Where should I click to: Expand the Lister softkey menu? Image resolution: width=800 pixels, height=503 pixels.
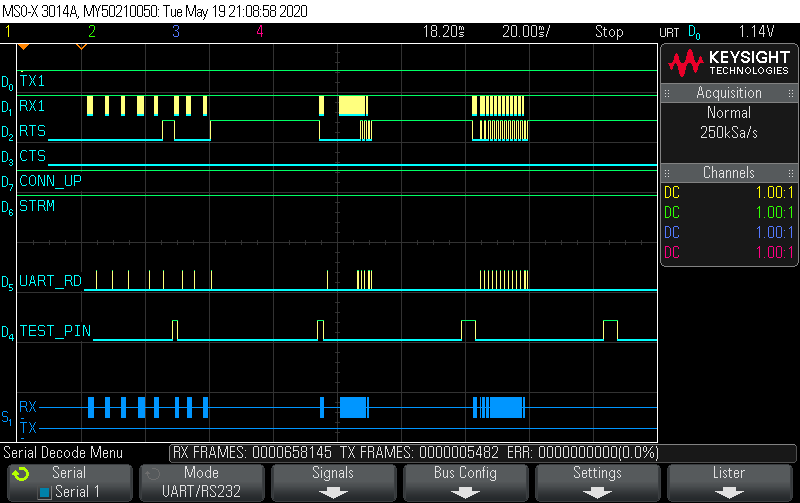pos(729,483)
